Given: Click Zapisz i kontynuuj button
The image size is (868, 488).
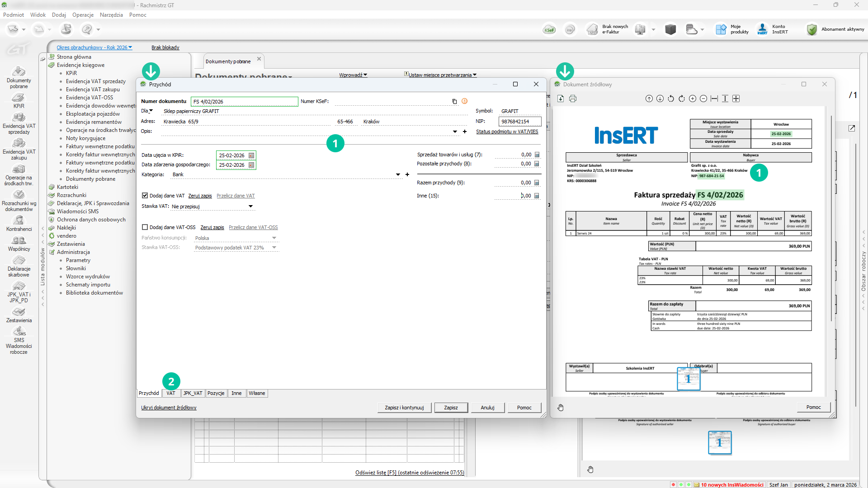Looking at the screenshot, I should click(x=404, y=408).
